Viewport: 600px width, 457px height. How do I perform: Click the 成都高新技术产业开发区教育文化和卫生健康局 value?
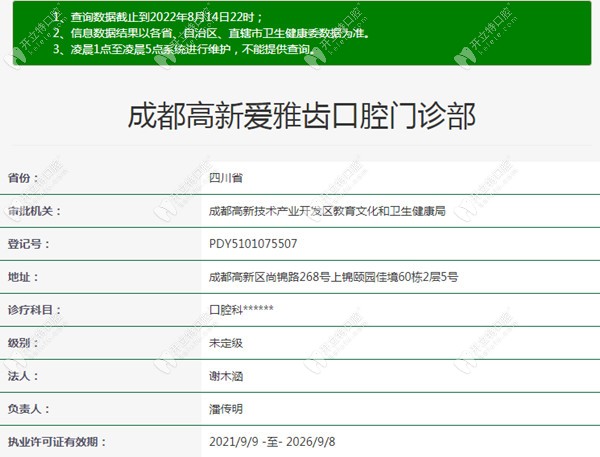[327, 211]
